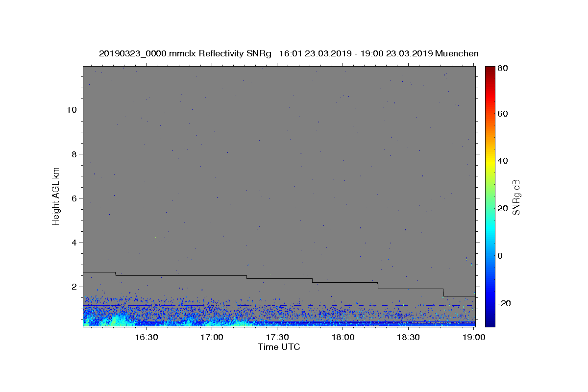Screen dimensions: 588x392
Task: Click the 18:00 time tick label
Action: click(343, 337)
